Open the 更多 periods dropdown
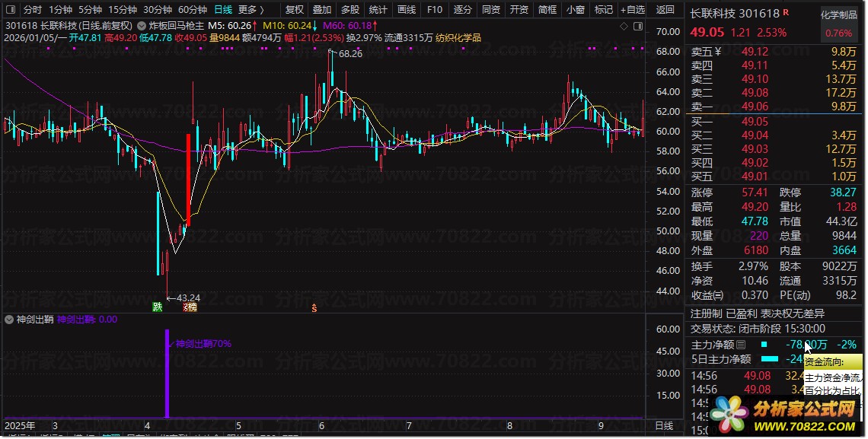Screen dimensions: 868x439 (251, 10)
